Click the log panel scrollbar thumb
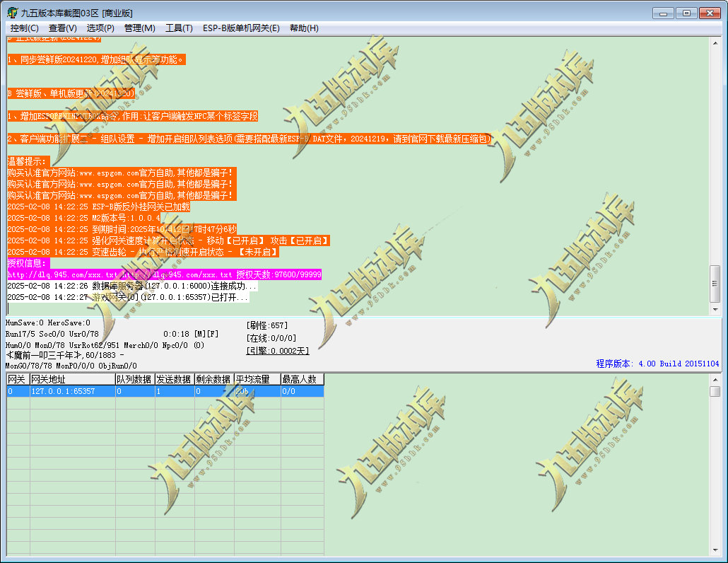Viewport: 728px width, 563px height. [x=715, y=284]
